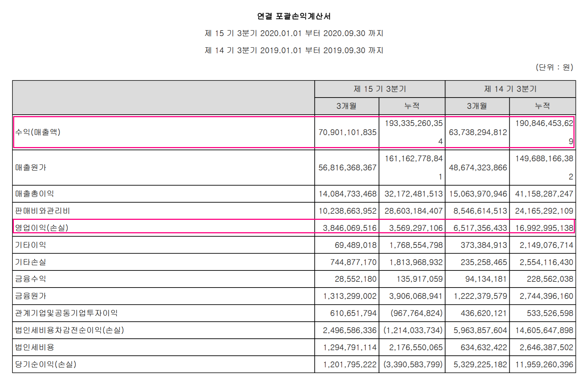Click gross profit cell 15,063,970,946

tap(478, 194)
